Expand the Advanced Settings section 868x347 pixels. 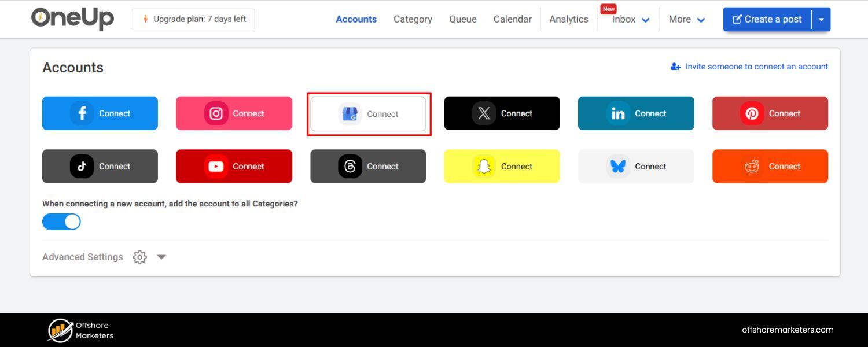(161, 257)
